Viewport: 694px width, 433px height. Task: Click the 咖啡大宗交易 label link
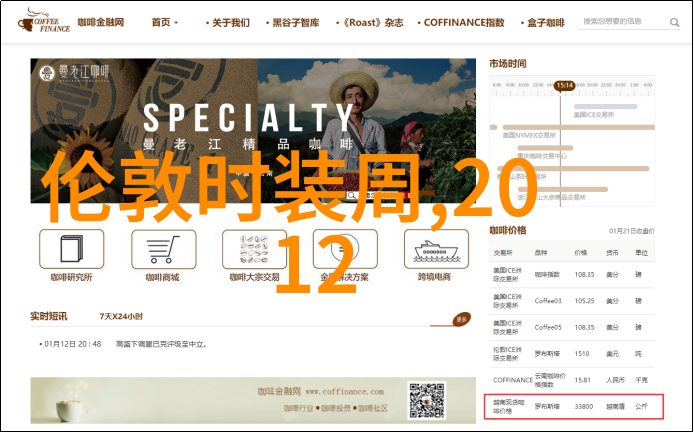tap(254, 277)
